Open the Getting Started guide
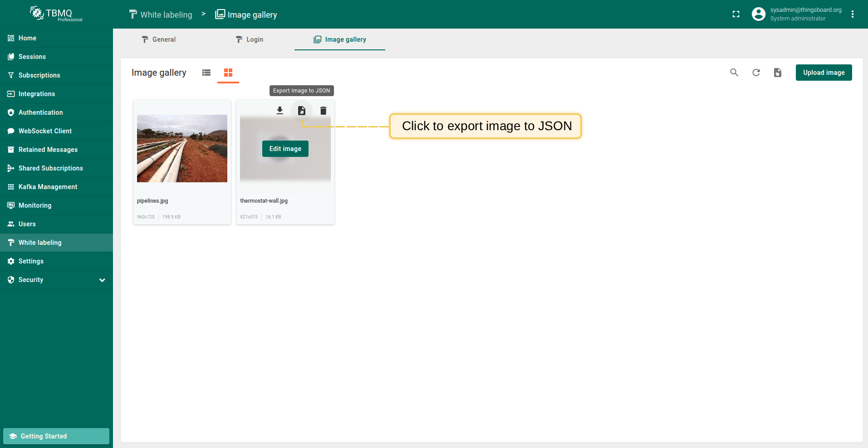This screenshot has height=448, width=868. pyautogui.click(x=56, y=436)
